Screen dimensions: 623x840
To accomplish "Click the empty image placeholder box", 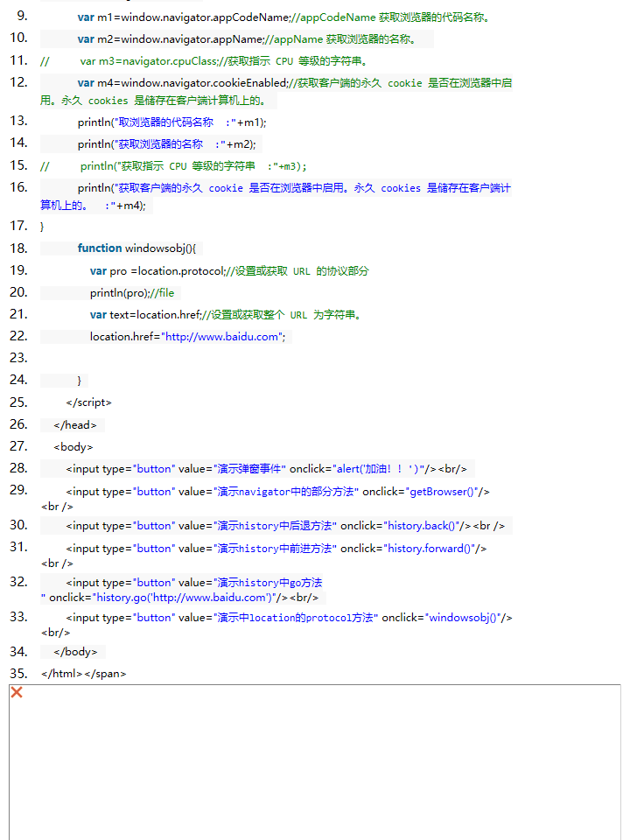I will click(315, 762).
